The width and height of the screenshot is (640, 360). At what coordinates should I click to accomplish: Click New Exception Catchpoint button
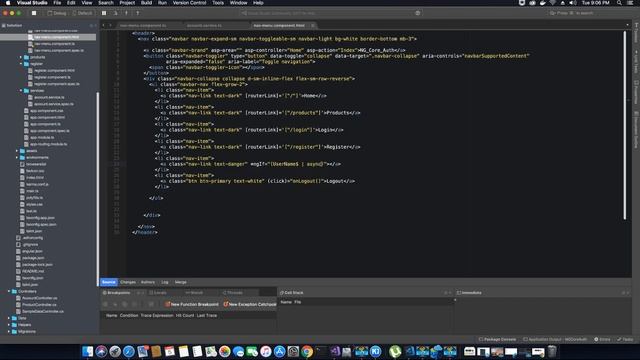tap(250, 304)
